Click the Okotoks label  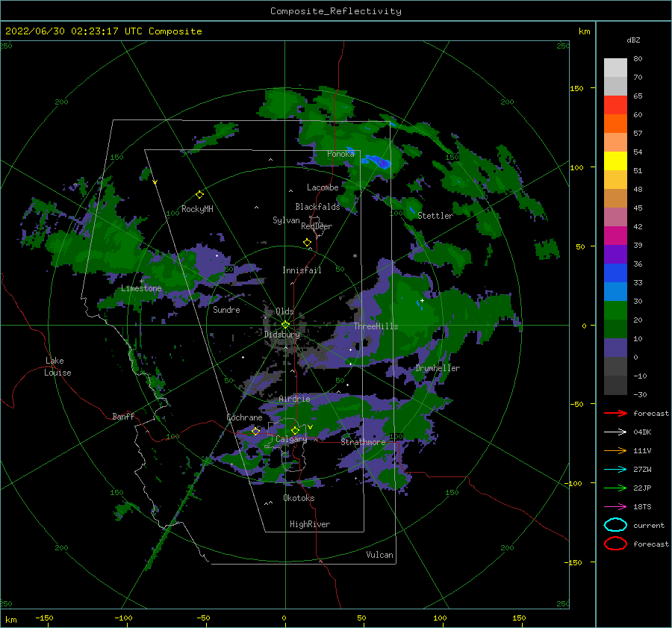(299, 498)
